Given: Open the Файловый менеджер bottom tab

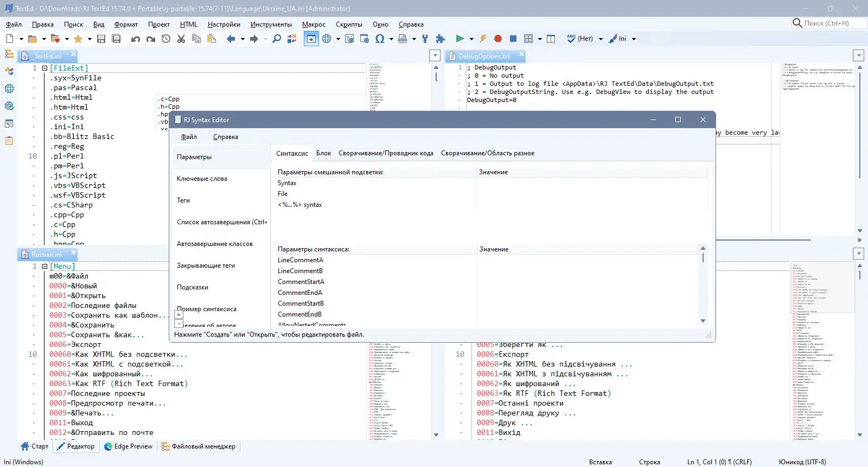Looking at the screenshot, I should [x=199, y=446].
